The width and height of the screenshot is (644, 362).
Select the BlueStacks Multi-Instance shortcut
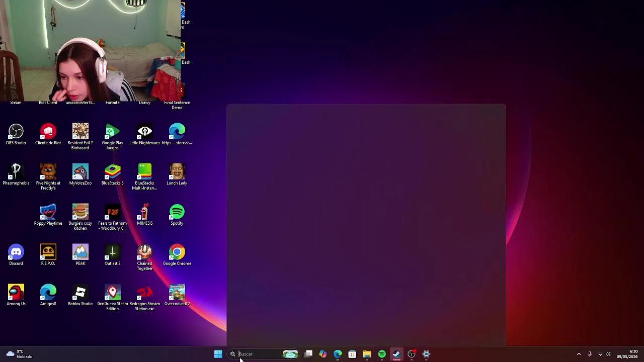144,176
